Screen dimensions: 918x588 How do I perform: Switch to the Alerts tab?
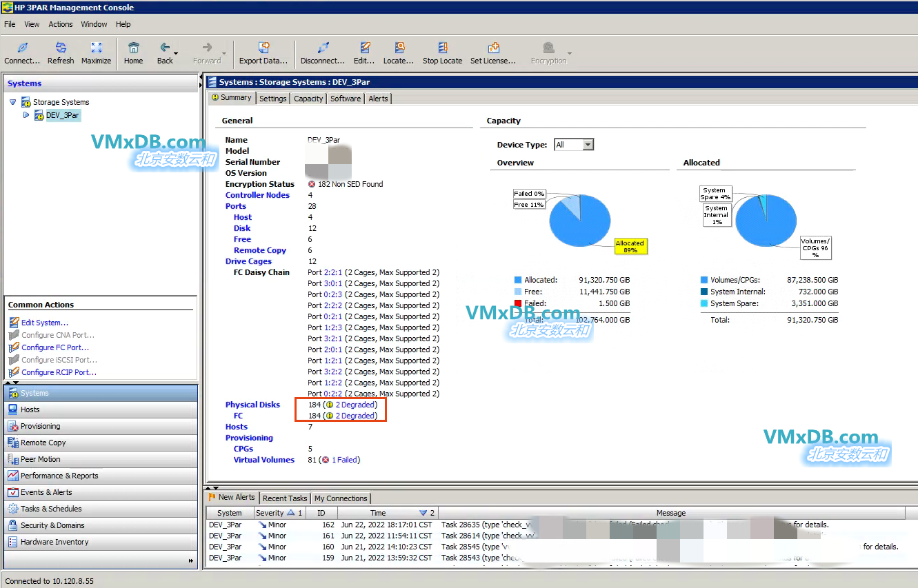tap(378, 99)
